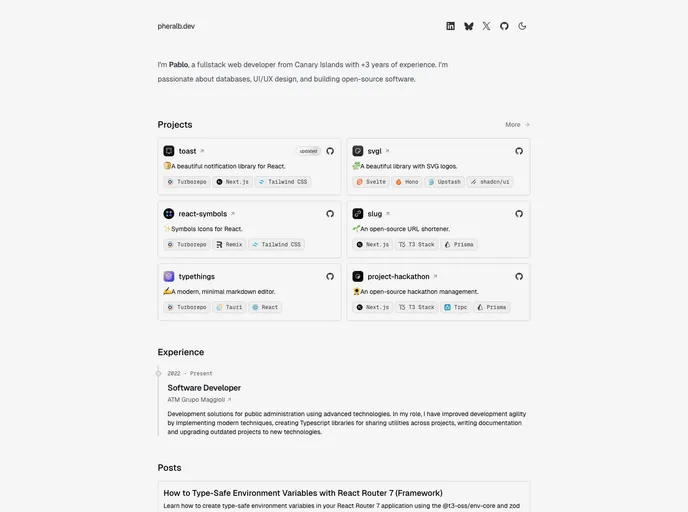Open svgl project's GitHub repository icon
688x512 pixels.
[519, 151]
